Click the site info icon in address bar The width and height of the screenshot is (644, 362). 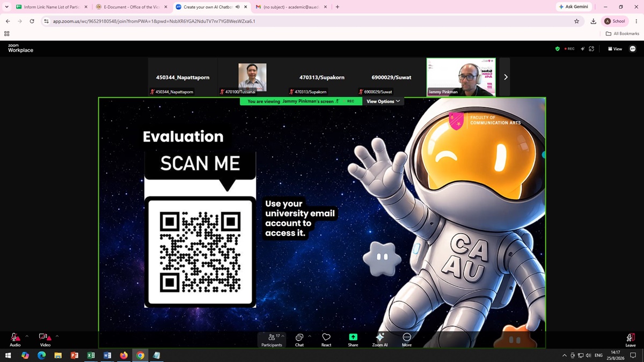46,21
